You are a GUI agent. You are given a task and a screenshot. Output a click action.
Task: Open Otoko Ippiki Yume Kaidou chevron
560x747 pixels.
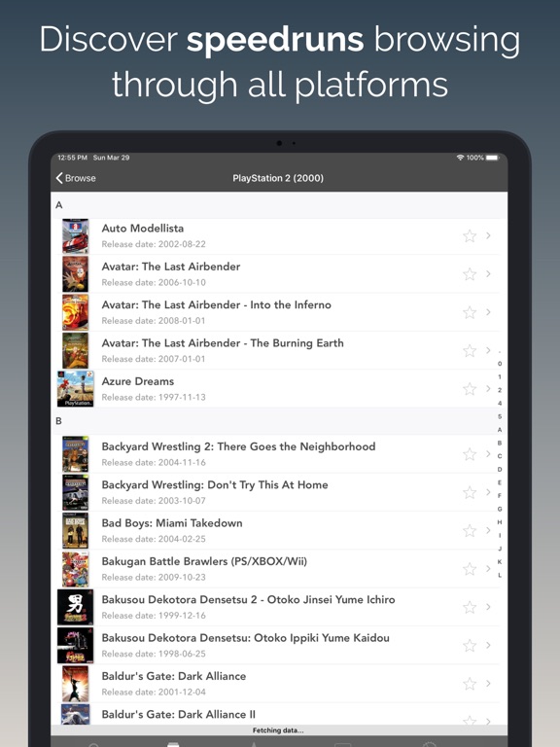tap(488, 645)
